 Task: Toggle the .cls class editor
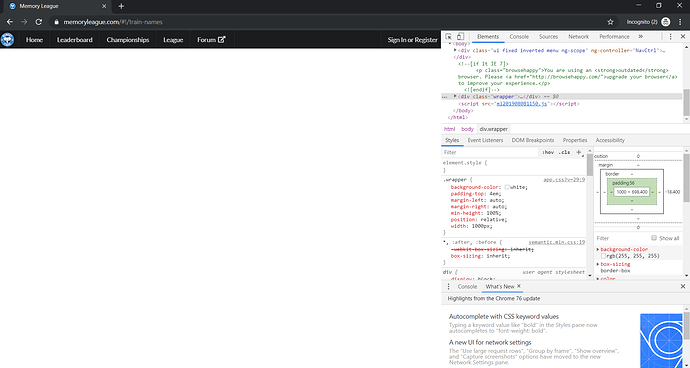(x=564, y=152)
